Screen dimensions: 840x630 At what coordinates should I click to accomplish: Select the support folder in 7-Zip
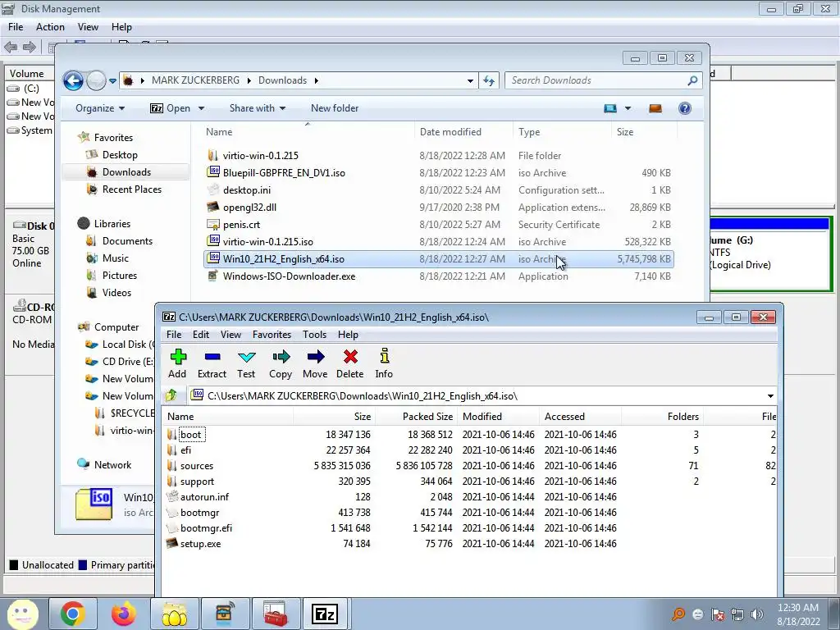(197, 481)
